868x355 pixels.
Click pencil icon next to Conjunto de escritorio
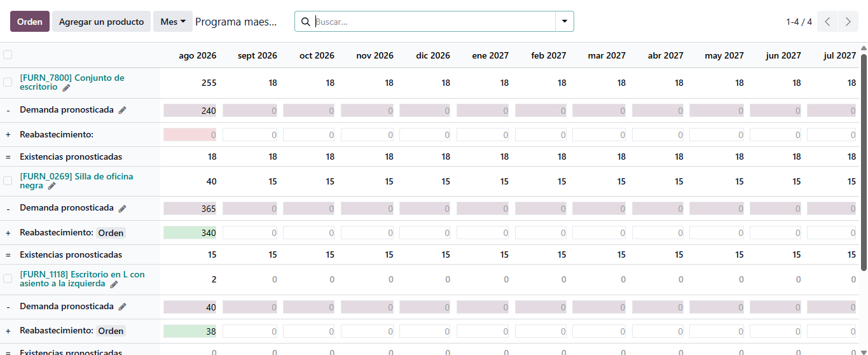(66, 88)
